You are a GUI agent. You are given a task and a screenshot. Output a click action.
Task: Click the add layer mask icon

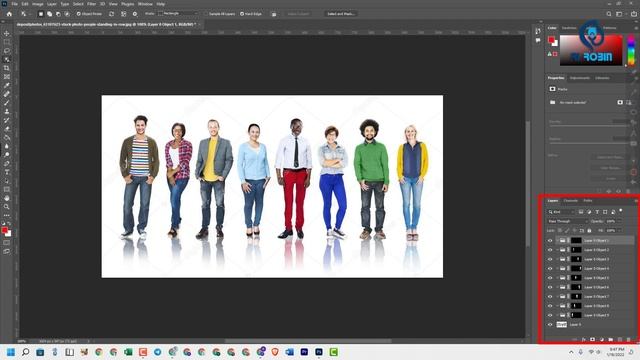tap(593, 340)
